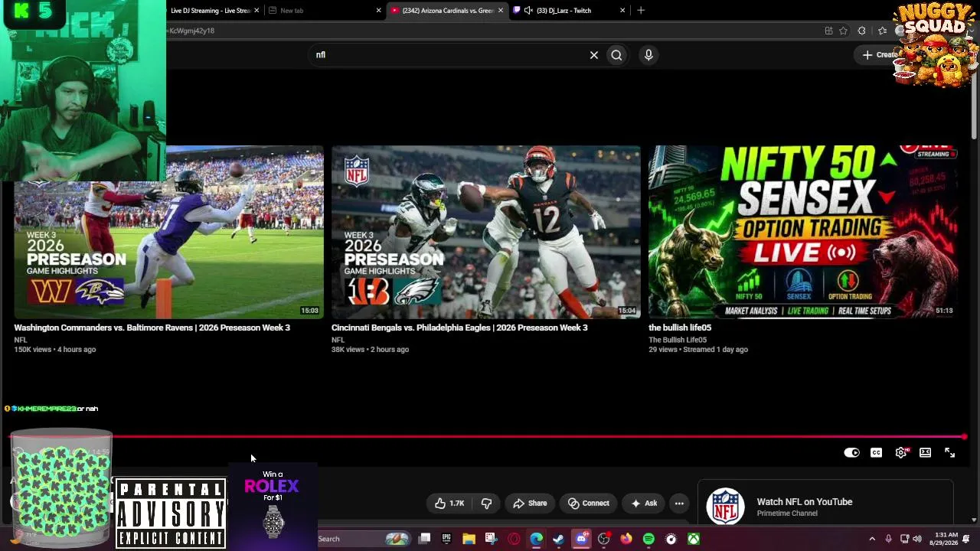
Task: Toggle closed captions with the CC button
Action: (876, 453)
